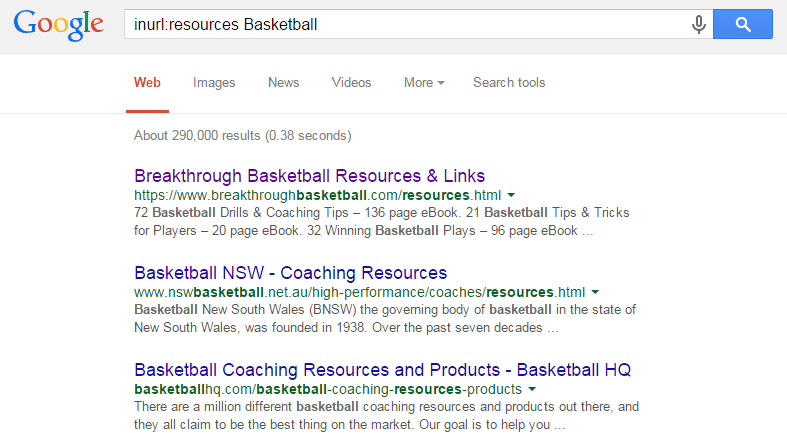Click snippet starting 'There are a million different'
Viewport: 787px width, 440px height.
pyautogui.click(x=386, y=415)
